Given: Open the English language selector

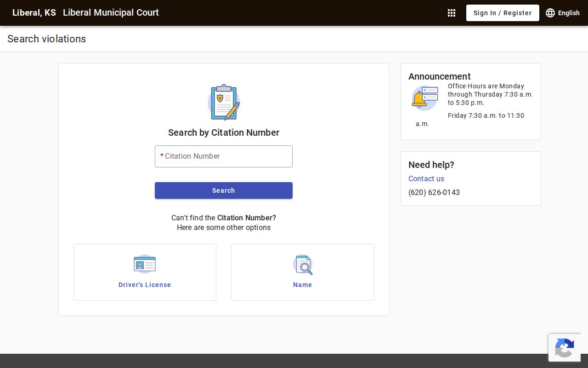Looking at the screenshot, I should 563,13.
